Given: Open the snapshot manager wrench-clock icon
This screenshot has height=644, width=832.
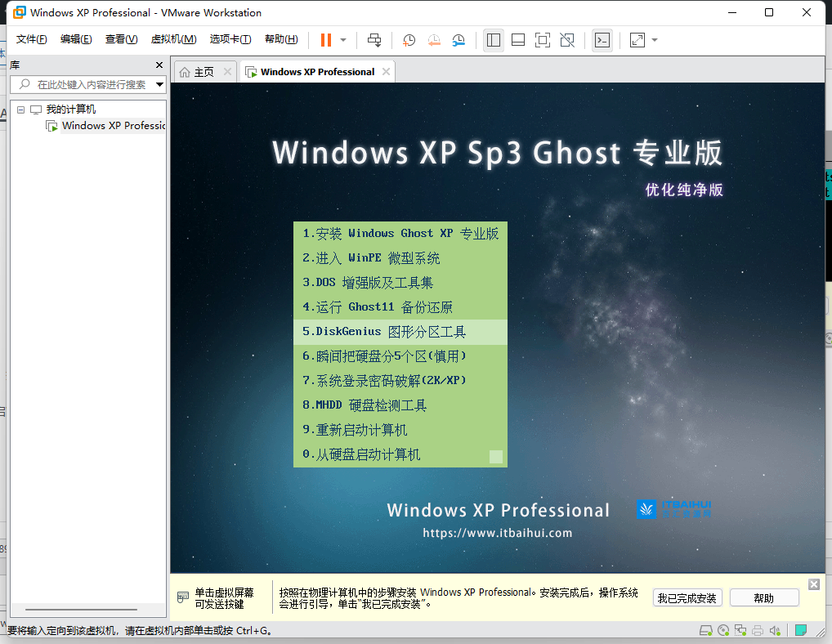Looking at the screenshot, I should [x=458, y=40].
